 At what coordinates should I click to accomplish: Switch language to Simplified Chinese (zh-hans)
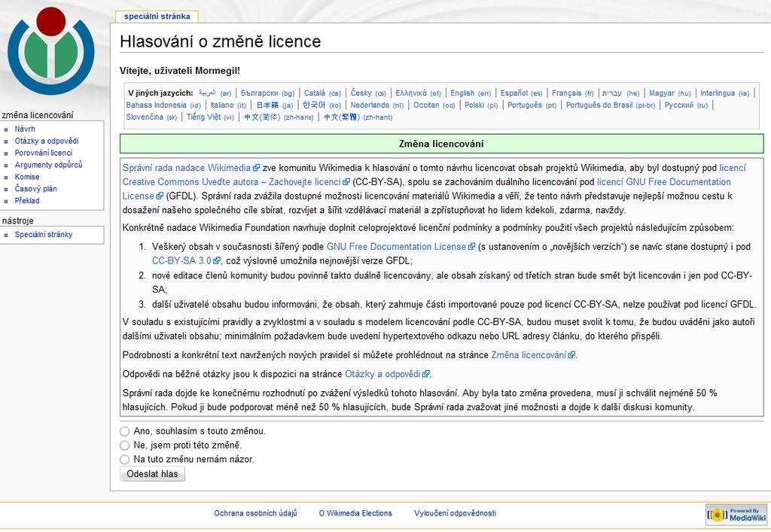279,117
